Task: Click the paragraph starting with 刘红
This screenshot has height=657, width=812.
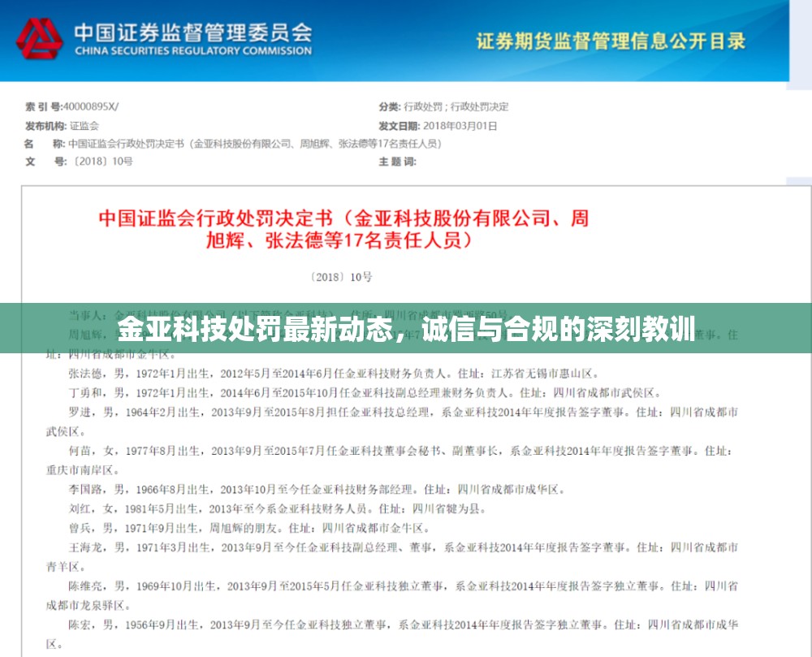Action: tap(278, 509)
